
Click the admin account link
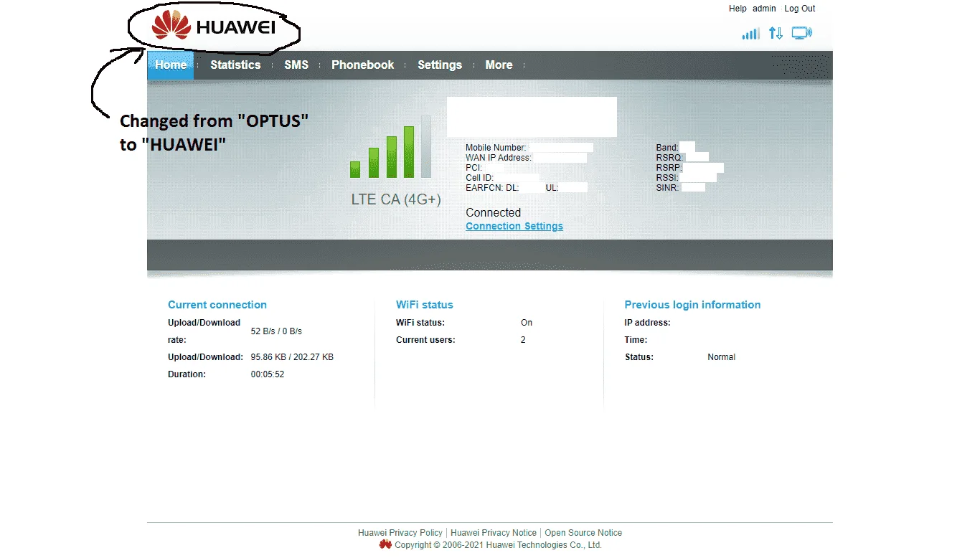point(764,9)
